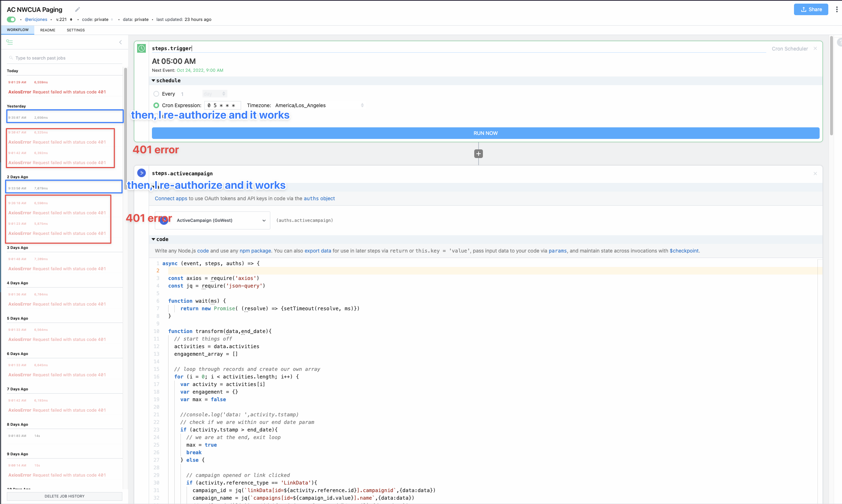The height and width of the screenshot is (504, 842).
Task: Click the RUN NOW button
Action: pos(485,133)
